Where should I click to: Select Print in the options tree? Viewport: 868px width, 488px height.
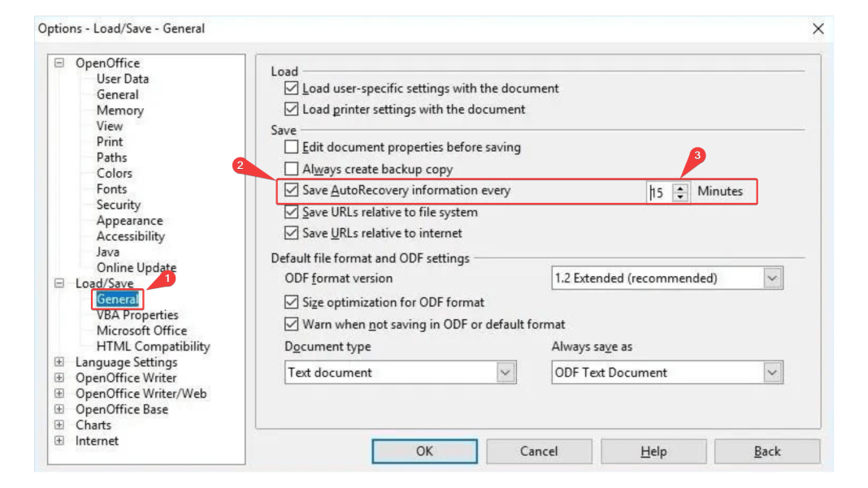pos(110,141)
